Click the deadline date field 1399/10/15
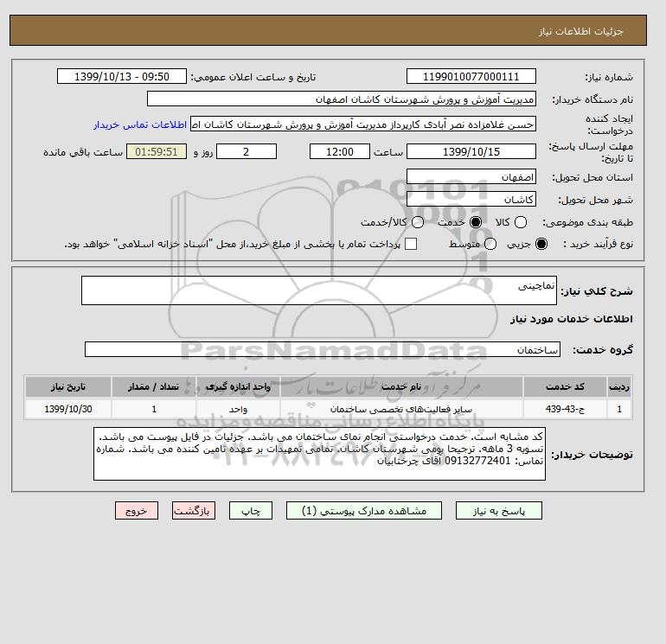This screenshot has width=666, height=644. pyautogui.click(x=471, y=151)
